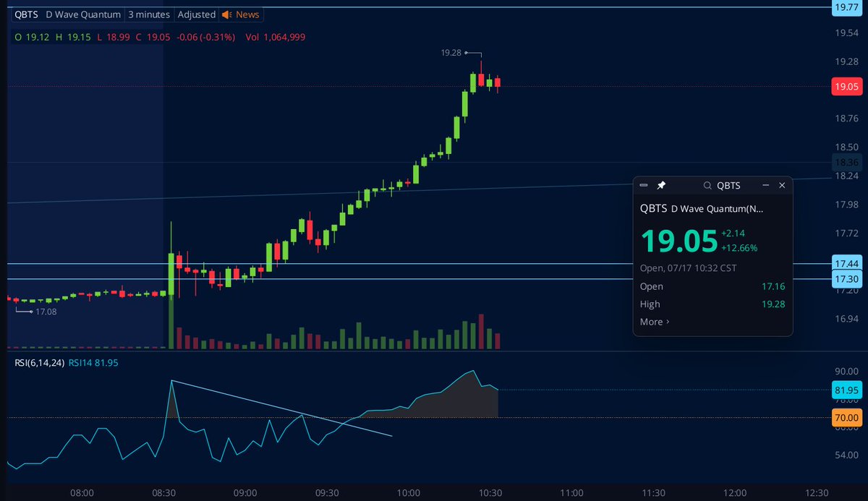Close the QBTS quote widget

point(782,186)
